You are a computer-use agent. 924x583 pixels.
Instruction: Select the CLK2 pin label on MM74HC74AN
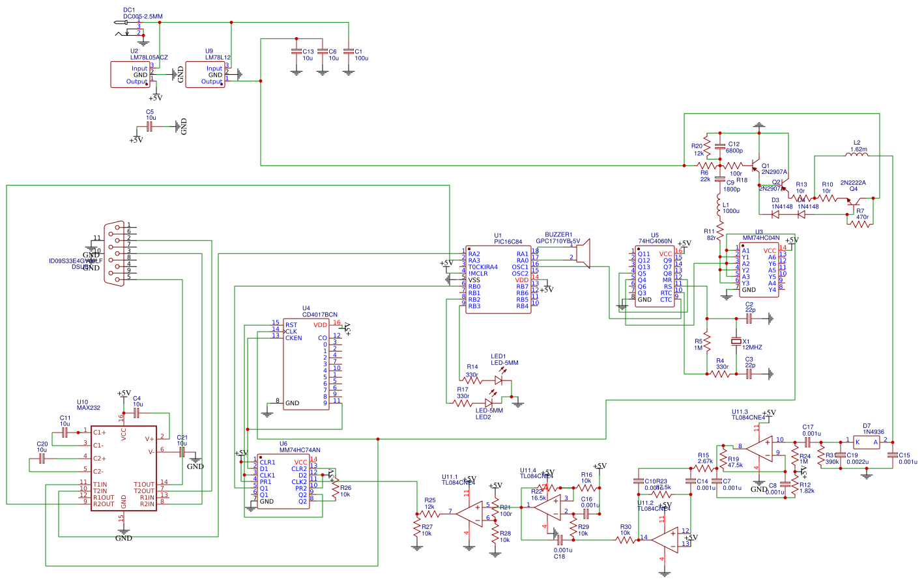(x=299, y=482)
